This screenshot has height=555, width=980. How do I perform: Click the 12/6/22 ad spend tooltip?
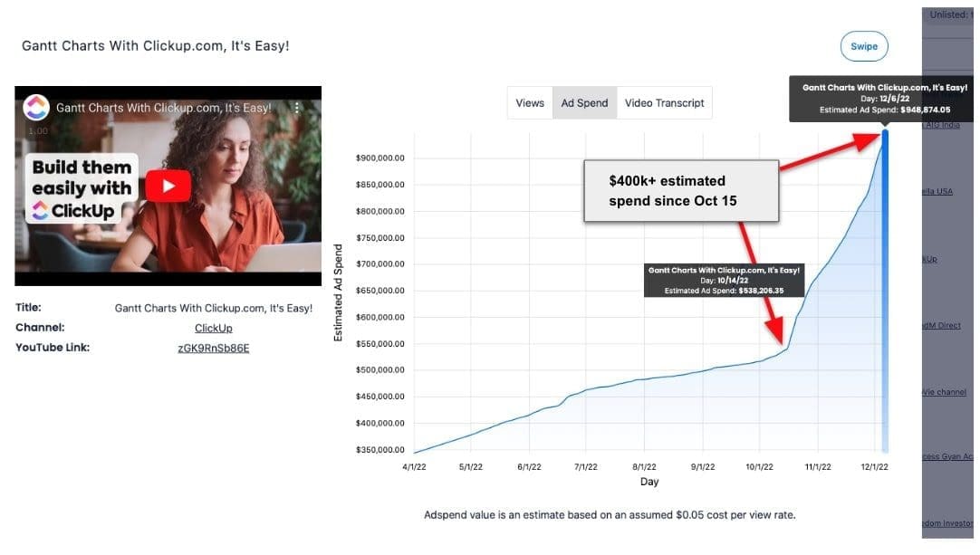884,98
